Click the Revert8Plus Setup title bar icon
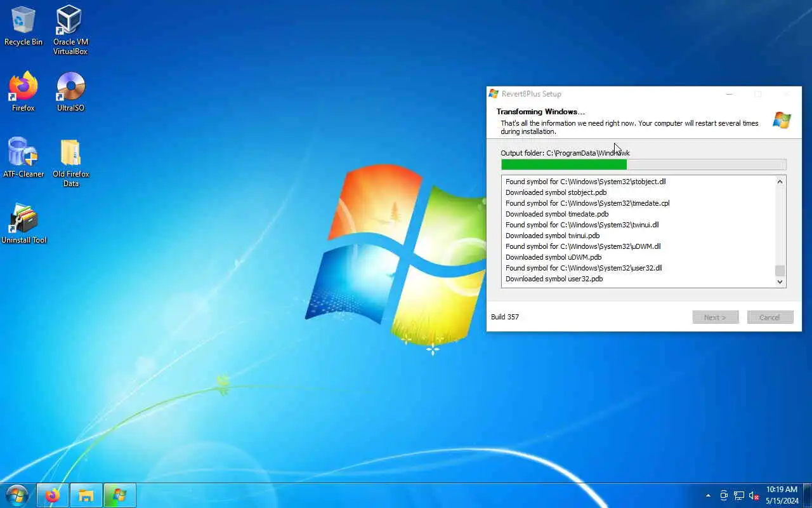The image size is (812, 508). (494, 94)
